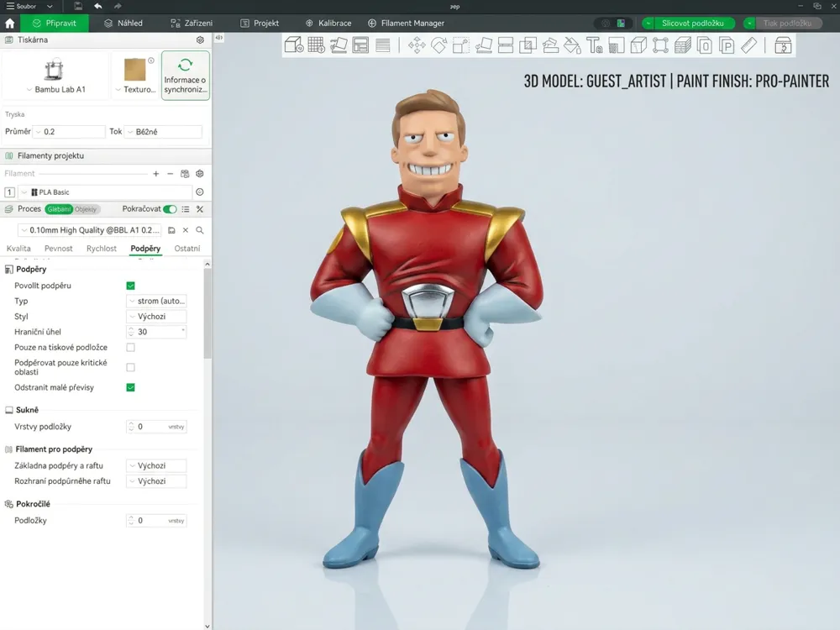Open the Styl dropdown set to Výchozí
Image resolution: width=840 pixels, height=630 pixels.
click(156, 317)
